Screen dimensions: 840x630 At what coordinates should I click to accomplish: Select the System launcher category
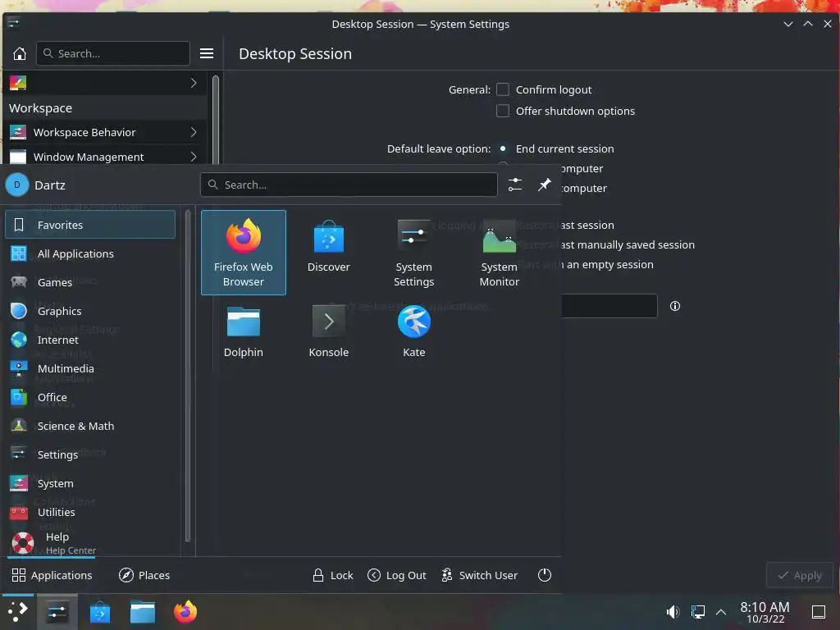90,483
